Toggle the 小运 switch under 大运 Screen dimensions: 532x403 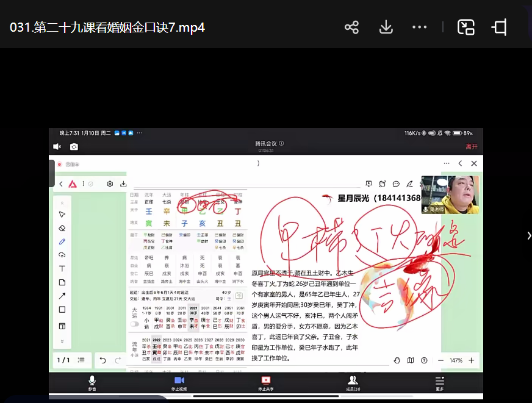pos(135,324)
